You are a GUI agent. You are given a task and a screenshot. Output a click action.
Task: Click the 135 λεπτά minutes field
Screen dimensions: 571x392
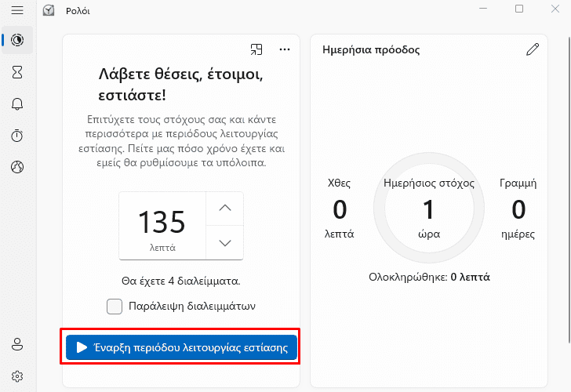click(162, 226)
